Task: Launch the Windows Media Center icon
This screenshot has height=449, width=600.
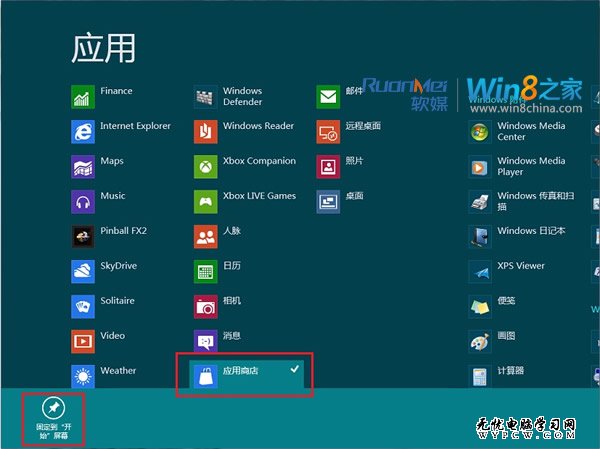Action: 480,132
